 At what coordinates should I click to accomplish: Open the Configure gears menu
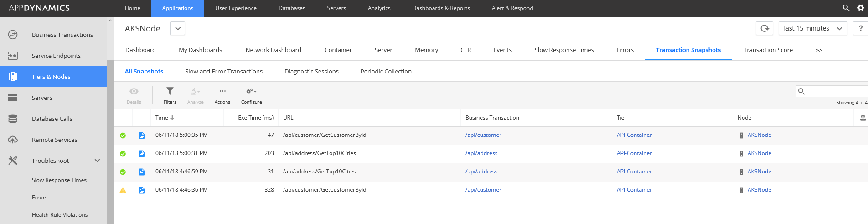pos(252,95)
